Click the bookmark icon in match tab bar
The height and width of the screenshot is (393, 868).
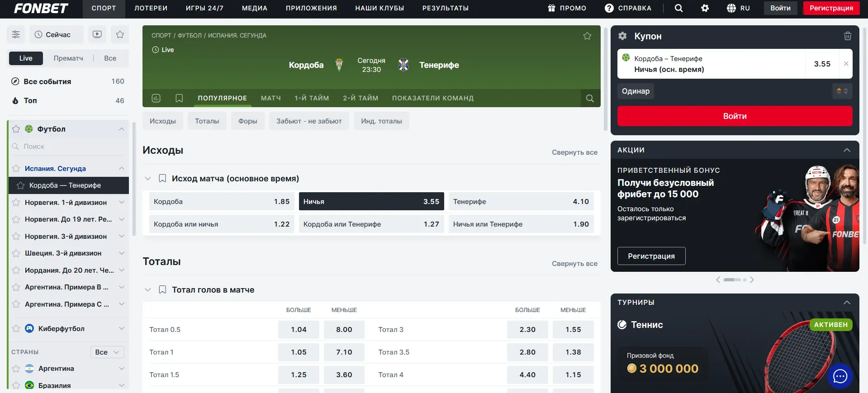tap(179, 98)
